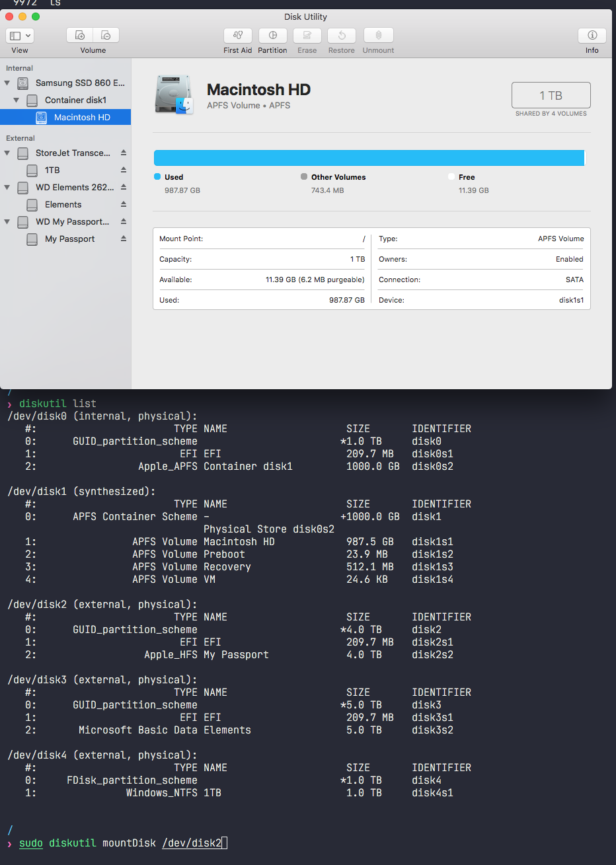Open the Partition tool
The height and width of the screenshot is (865, 616).
272,36
